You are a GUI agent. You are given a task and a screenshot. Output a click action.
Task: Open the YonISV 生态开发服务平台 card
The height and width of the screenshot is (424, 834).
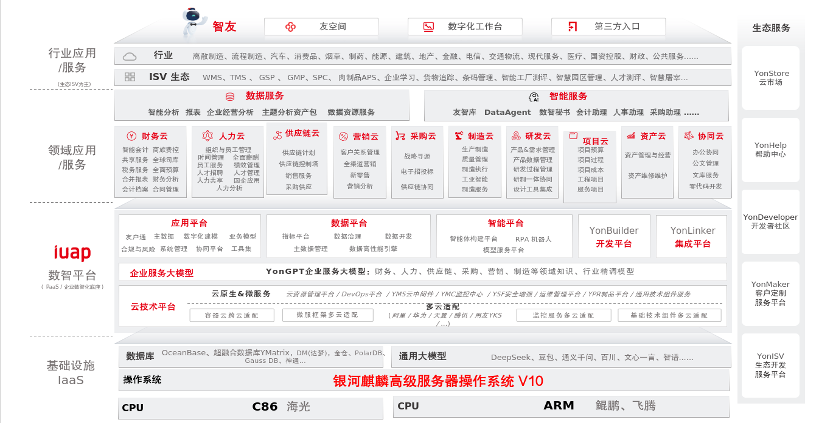(771, 365)
